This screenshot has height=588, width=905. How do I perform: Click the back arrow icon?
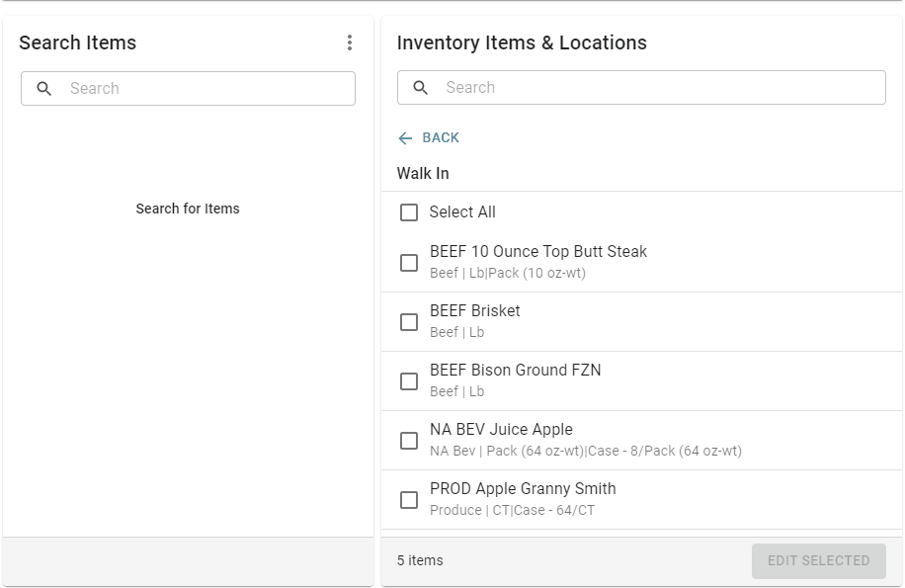click(x=405, y=138)
